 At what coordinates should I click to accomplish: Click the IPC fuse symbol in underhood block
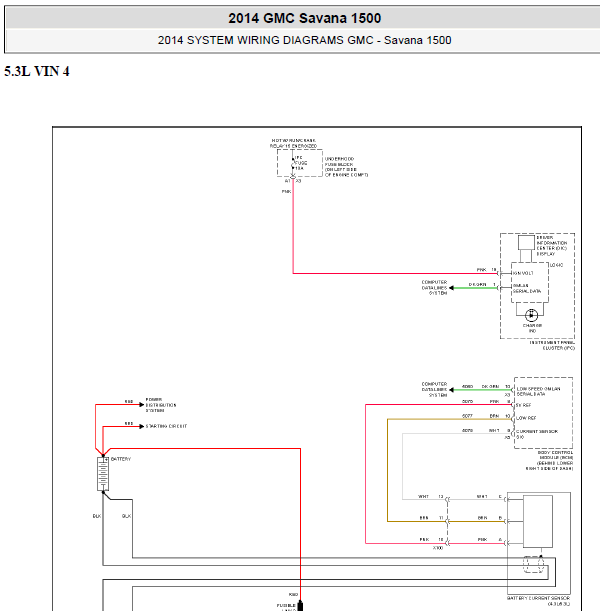click(x=293, y=164)
